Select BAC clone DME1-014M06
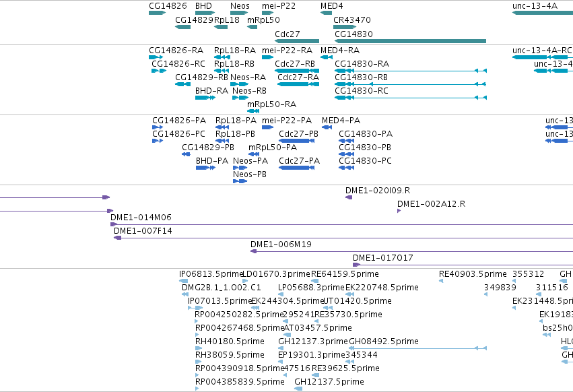 pyautogui.click(x=341, y=225)
